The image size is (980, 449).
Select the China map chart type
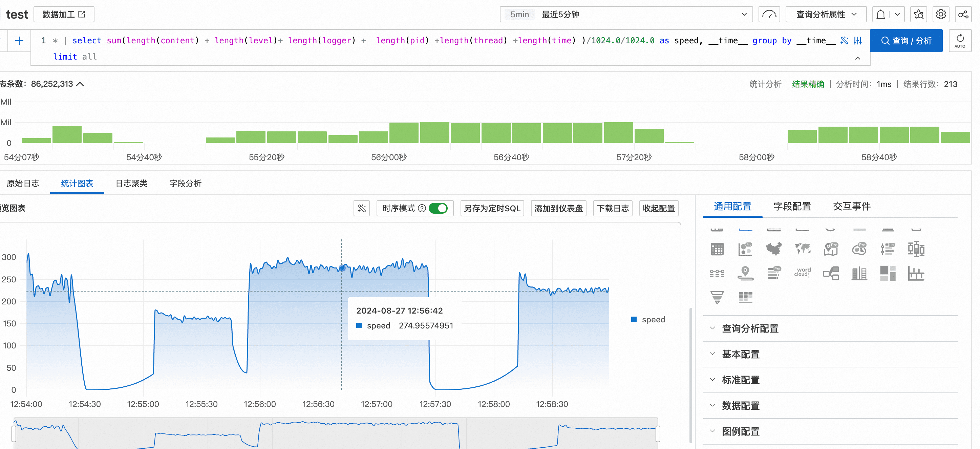point(773,249)
